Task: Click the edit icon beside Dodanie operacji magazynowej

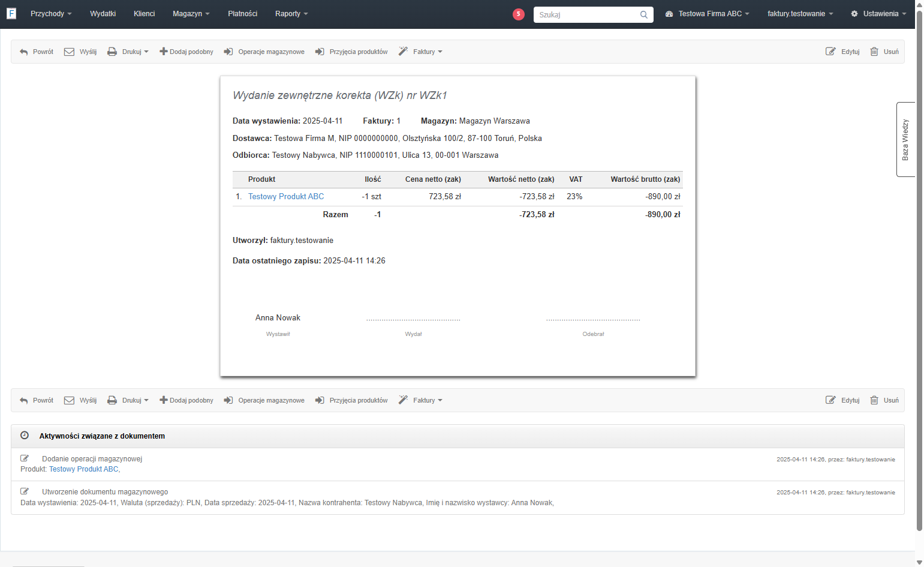Action: (x=25, y=458)
